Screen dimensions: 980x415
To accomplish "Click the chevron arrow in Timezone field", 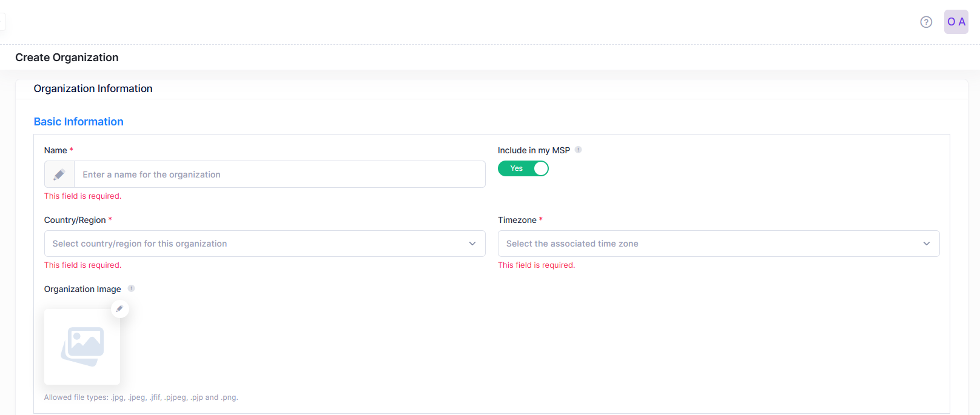I will point(926,244).
